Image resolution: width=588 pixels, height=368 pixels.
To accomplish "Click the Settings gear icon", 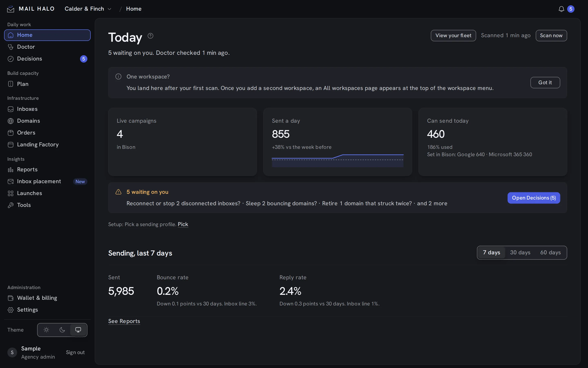I will tap(10, 310).
